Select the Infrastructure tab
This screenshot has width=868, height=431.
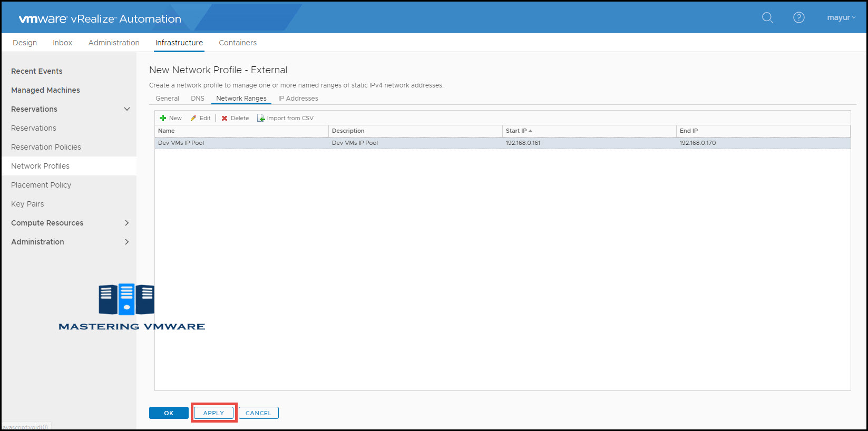(179, 43)
